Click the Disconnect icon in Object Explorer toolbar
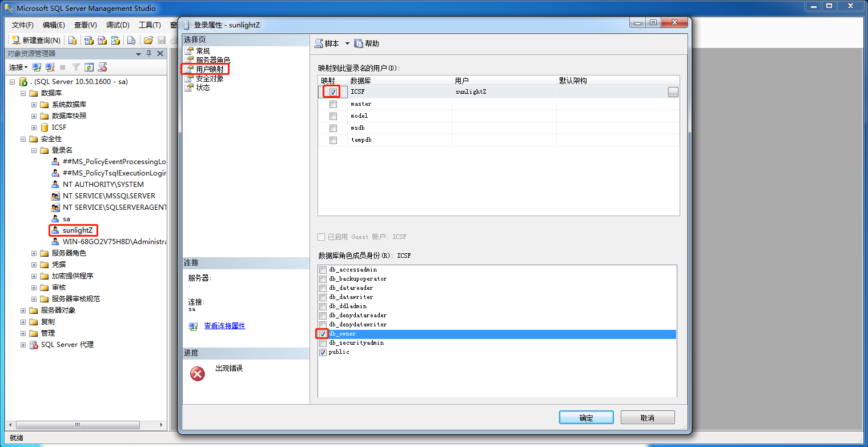The image size is (868, 447). [x=50, y=67]
